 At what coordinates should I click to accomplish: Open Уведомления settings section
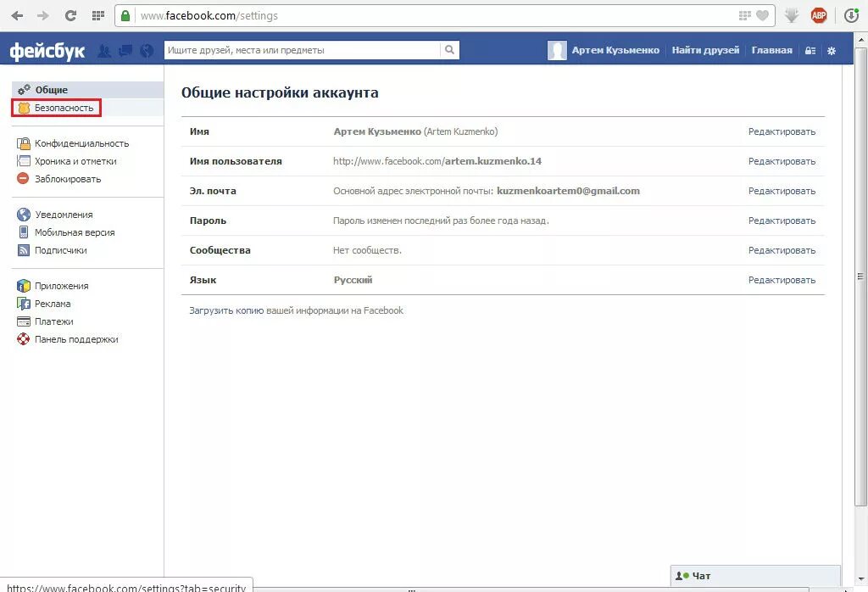pos(64,215)
